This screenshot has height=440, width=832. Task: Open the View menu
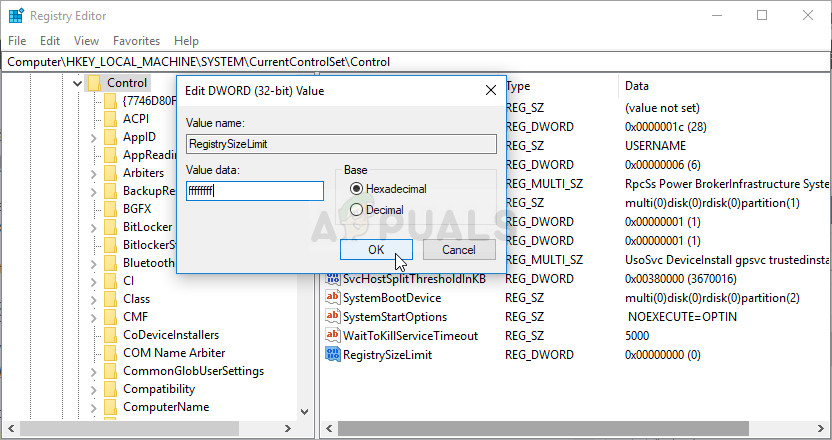[x=86, y=41]
